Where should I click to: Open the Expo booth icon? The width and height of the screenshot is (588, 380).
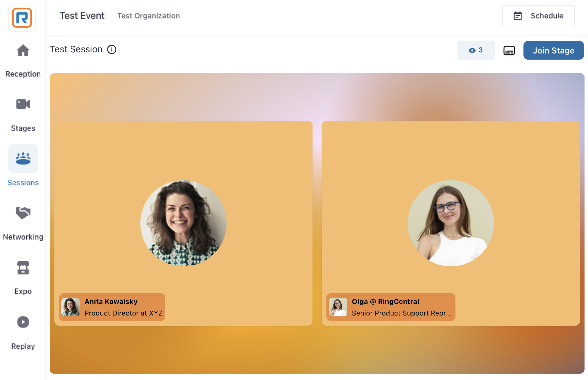point(23,268)
